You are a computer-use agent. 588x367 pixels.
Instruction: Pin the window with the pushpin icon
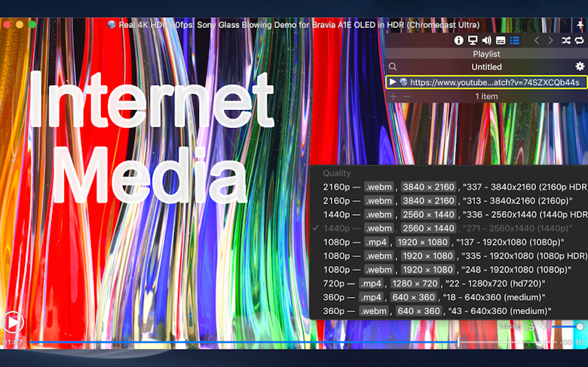point(580,25)
